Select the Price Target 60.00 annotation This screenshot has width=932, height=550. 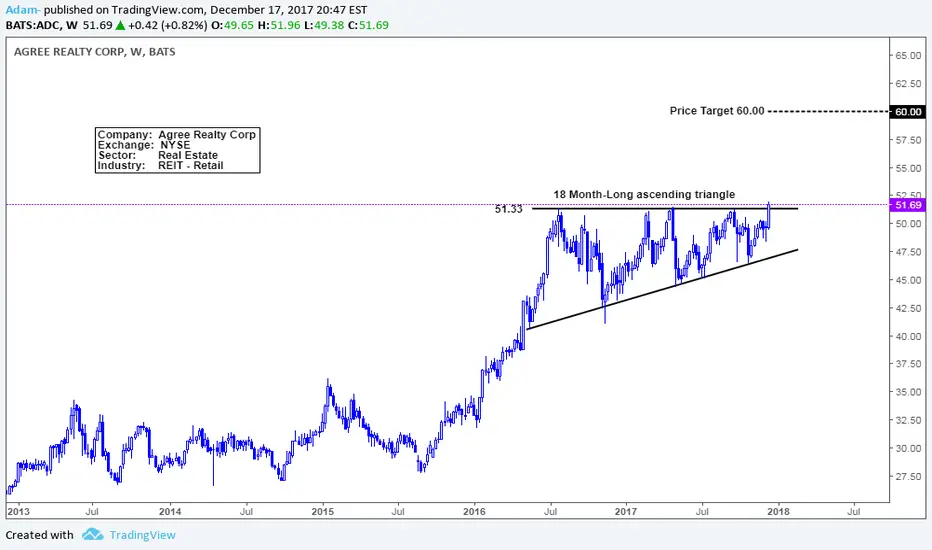717,111
